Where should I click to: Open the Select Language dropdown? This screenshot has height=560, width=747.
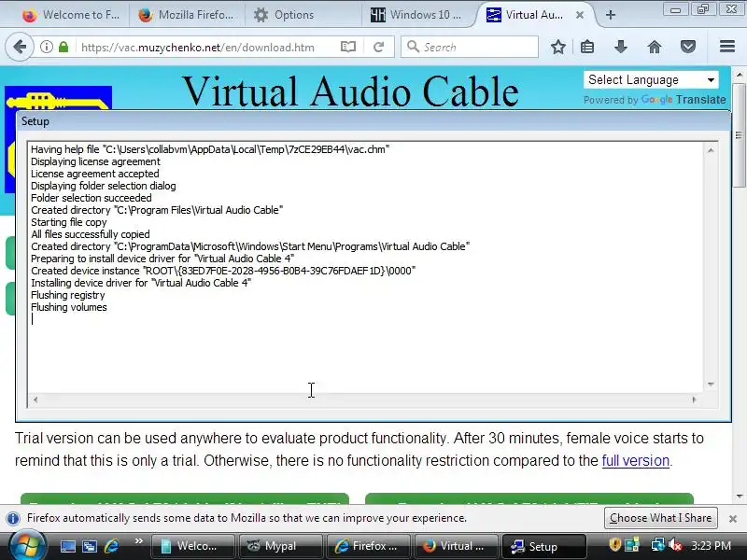[x=651, y=79]
